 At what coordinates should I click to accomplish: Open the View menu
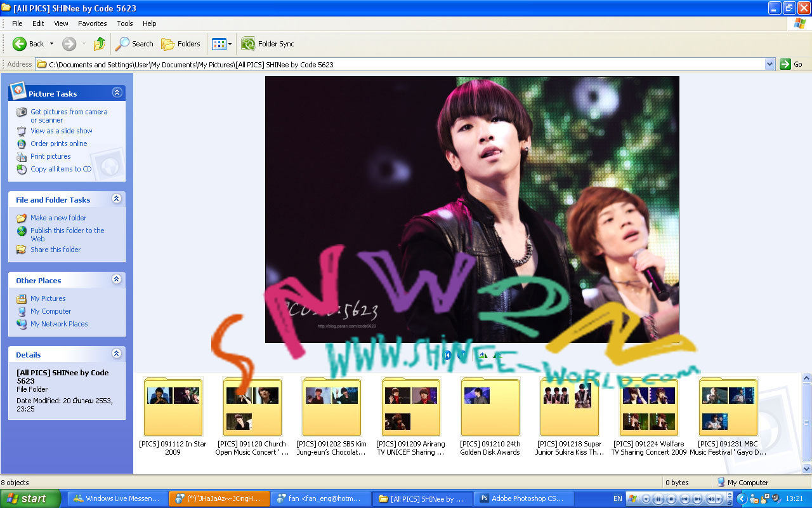pos(61,23)
